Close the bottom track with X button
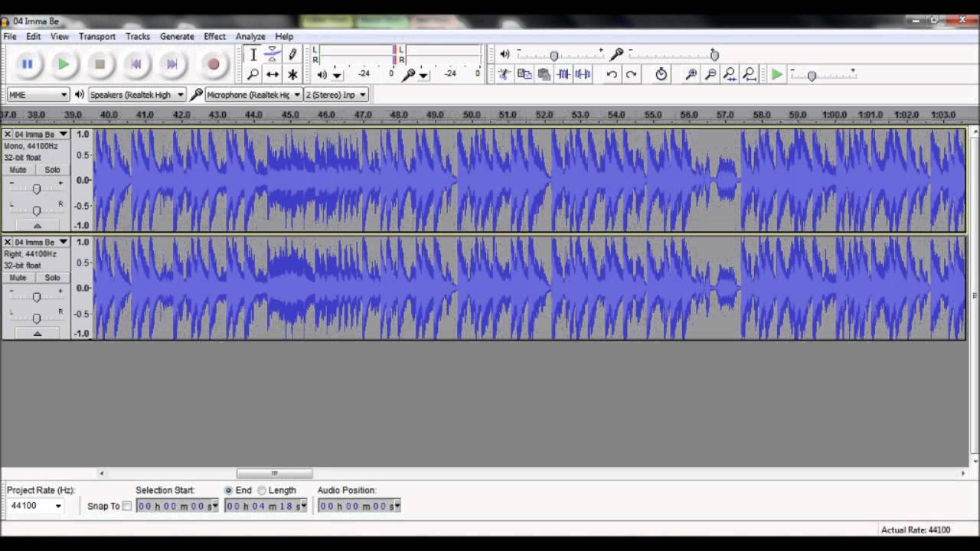 (8, 243)
